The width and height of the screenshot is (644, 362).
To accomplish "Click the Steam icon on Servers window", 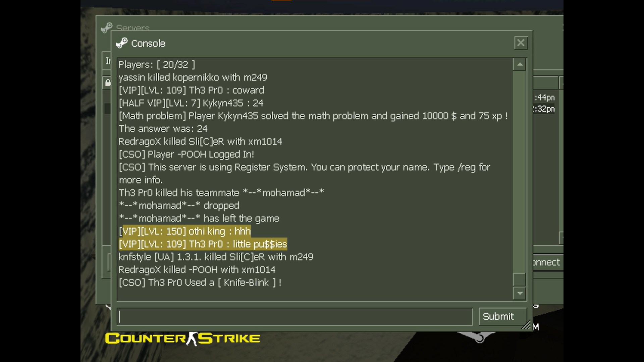I will pos(107,28).
